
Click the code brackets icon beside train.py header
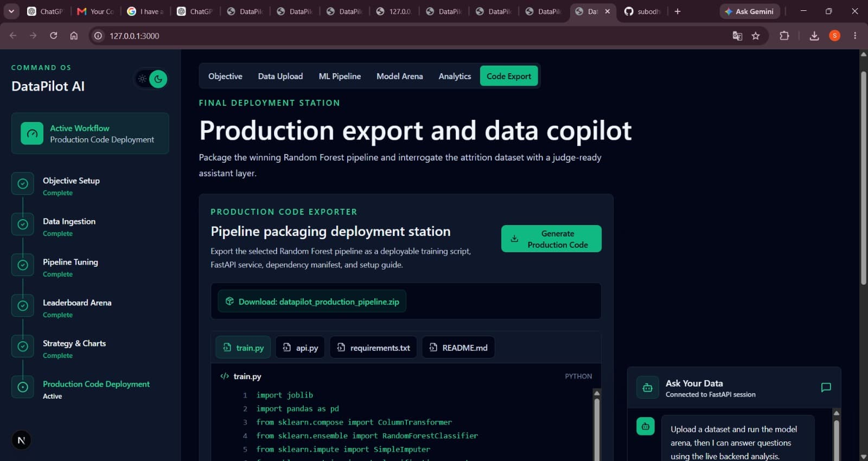[x=224, y=376]
